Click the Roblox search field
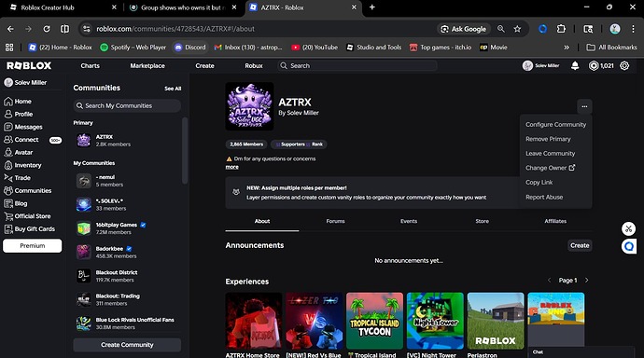Screen dimensions: 644x358 (357, 65)
